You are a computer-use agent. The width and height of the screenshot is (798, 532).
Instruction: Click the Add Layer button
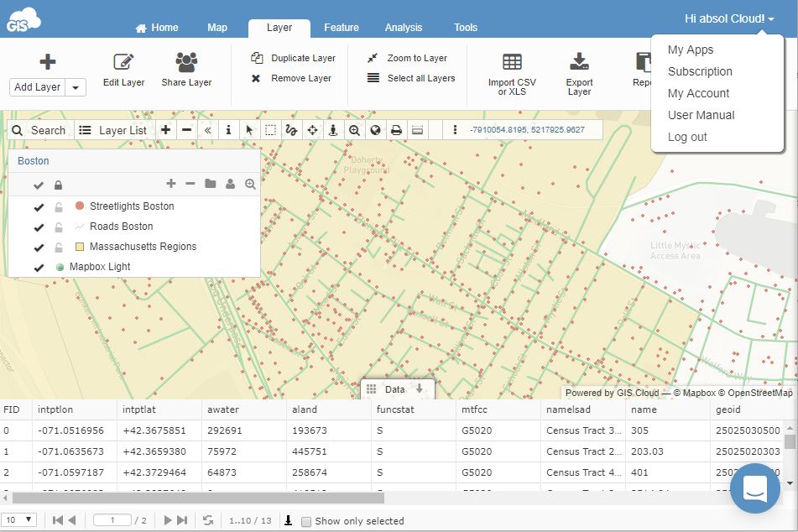tap(38, 87)
